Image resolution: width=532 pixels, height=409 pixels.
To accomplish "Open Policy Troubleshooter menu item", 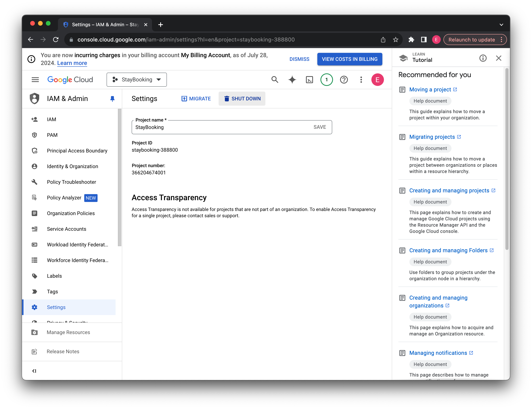I will (x=71, y=182).
